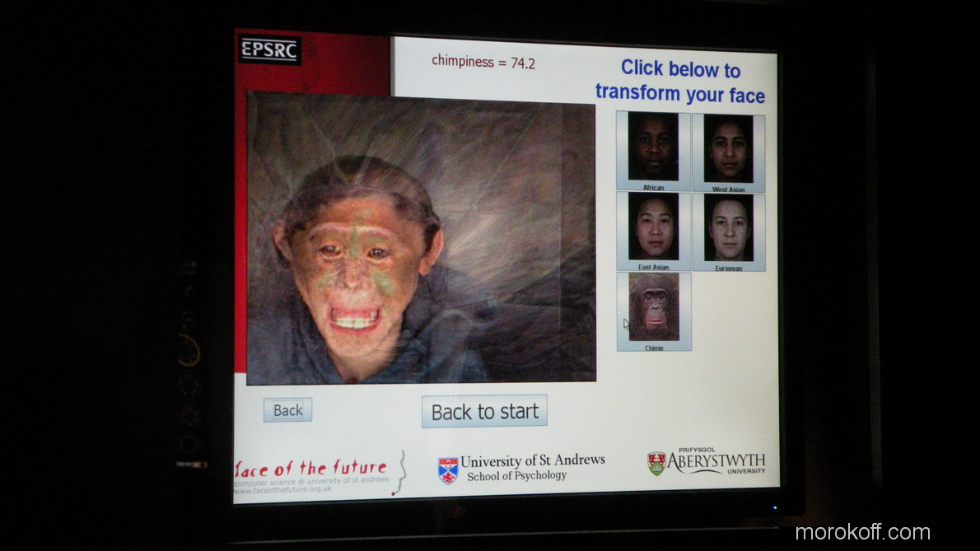The image size is (980, 551).
Task: Select the African face thumbnail
Action: 653,147
